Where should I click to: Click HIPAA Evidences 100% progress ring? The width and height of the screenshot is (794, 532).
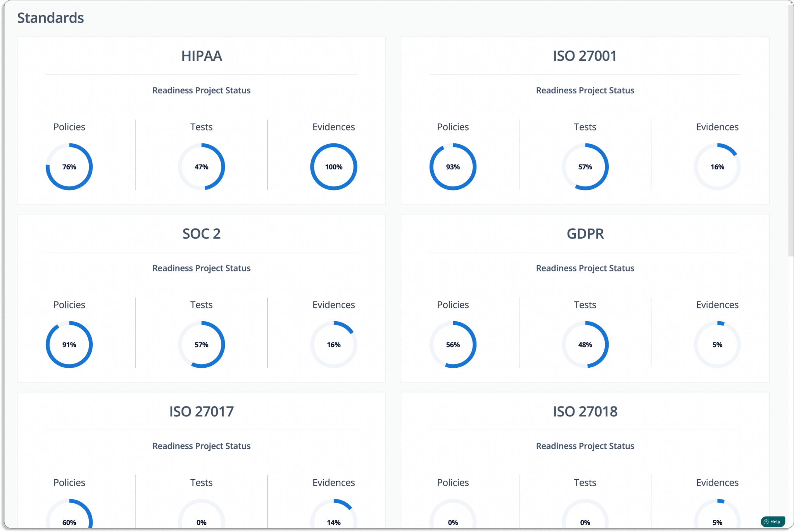pos(334,167)
